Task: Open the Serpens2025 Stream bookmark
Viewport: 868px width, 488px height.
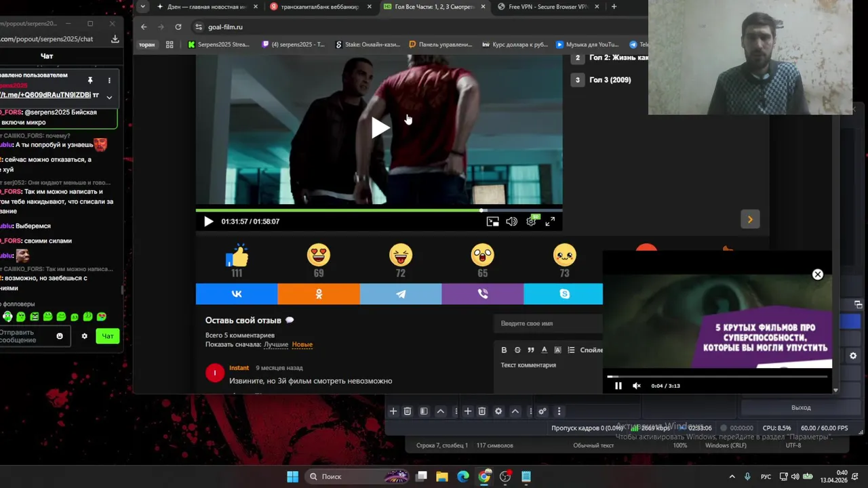Action: (218, 45)
